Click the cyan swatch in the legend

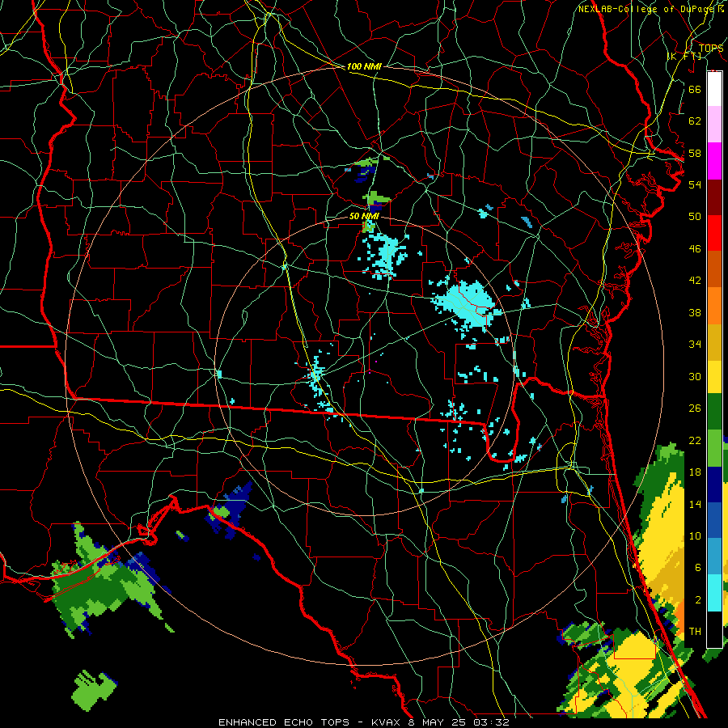pyautogui.click(x=714, y=593)
